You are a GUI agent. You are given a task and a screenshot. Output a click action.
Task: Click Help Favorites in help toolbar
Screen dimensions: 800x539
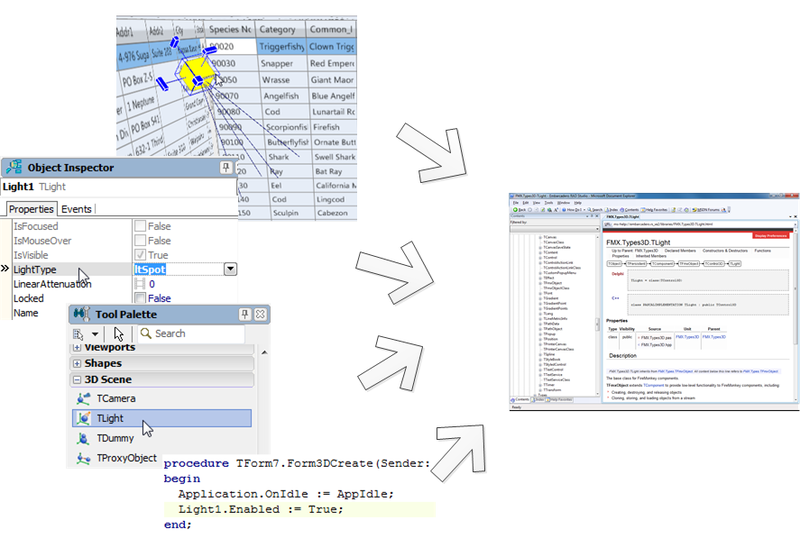pos(654,210)
